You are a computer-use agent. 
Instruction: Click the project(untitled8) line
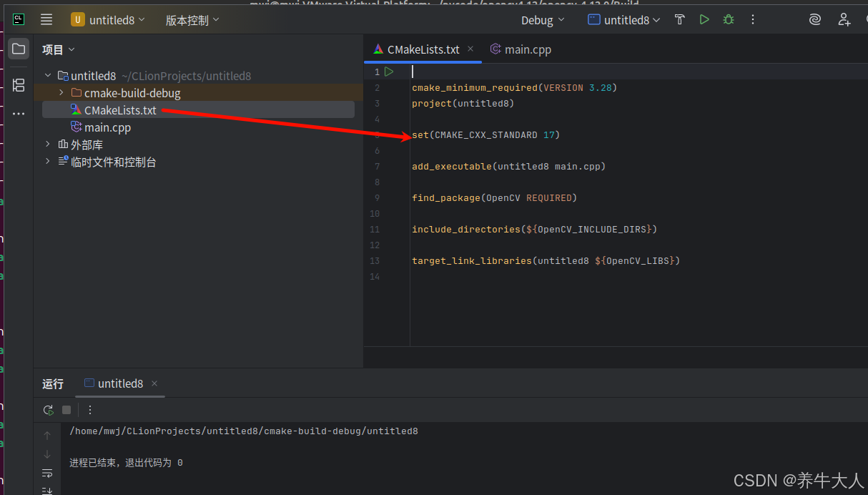coord(463,103)
